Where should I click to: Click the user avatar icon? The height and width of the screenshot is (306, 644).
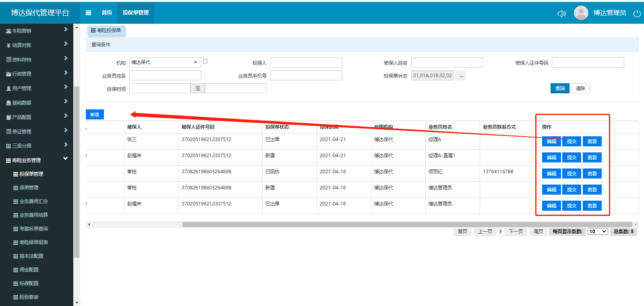pyautogui.click(x=581, y=13)
